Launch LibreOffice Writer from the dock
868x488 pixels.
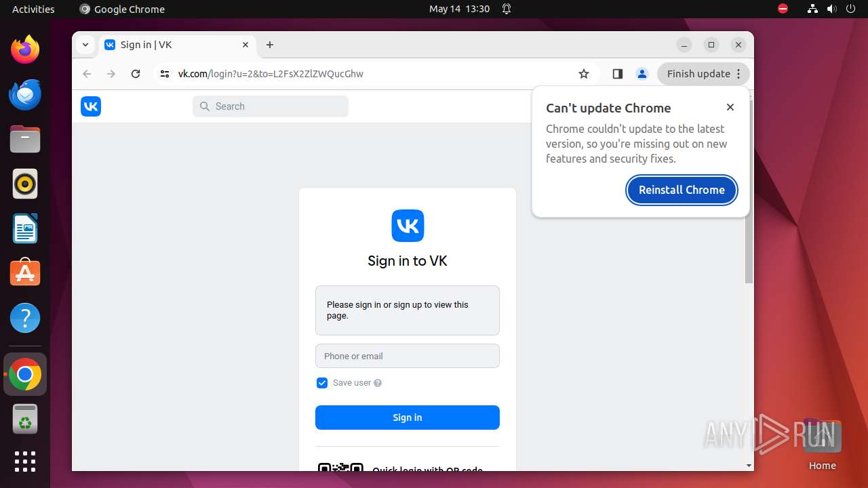tap(25, 228)
